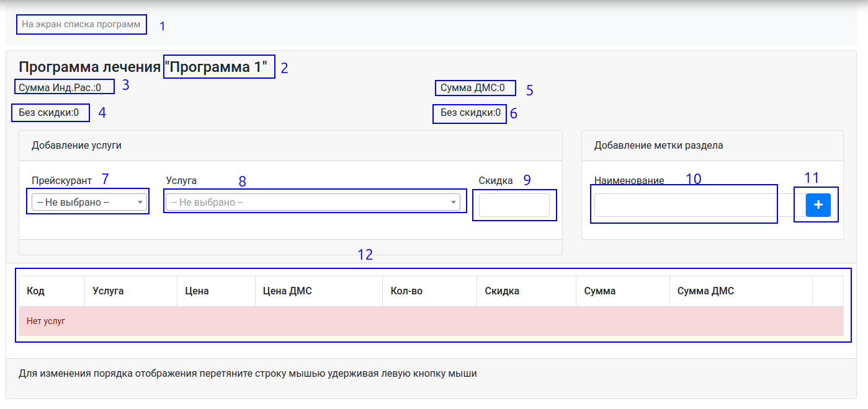Viewport: 868px width, 409px height.
Task: Go back via На экран списка программ
Action: (81, 25)
